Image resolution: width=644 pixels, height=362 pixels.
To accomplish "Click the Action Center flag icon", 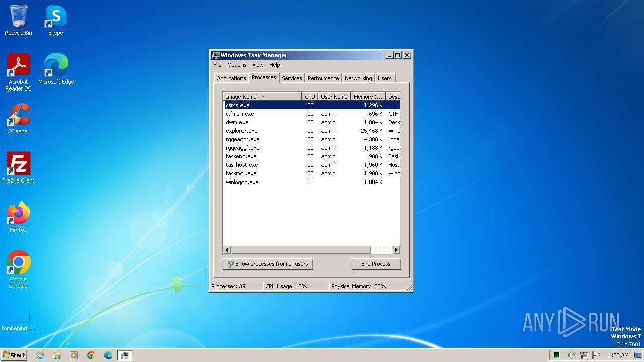I will coord(597,355).
